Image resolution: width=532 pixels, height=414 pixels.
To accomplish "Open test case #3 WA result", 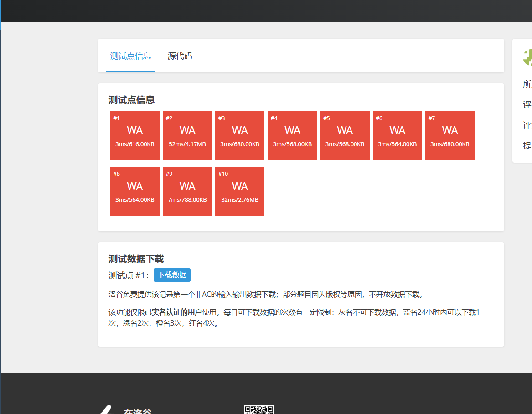I will tap(240, 136).
